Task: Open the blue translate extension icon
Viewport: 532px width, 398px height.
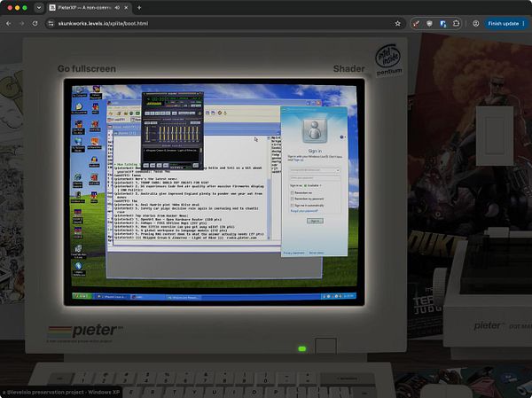Action: [x=442, y=23]
